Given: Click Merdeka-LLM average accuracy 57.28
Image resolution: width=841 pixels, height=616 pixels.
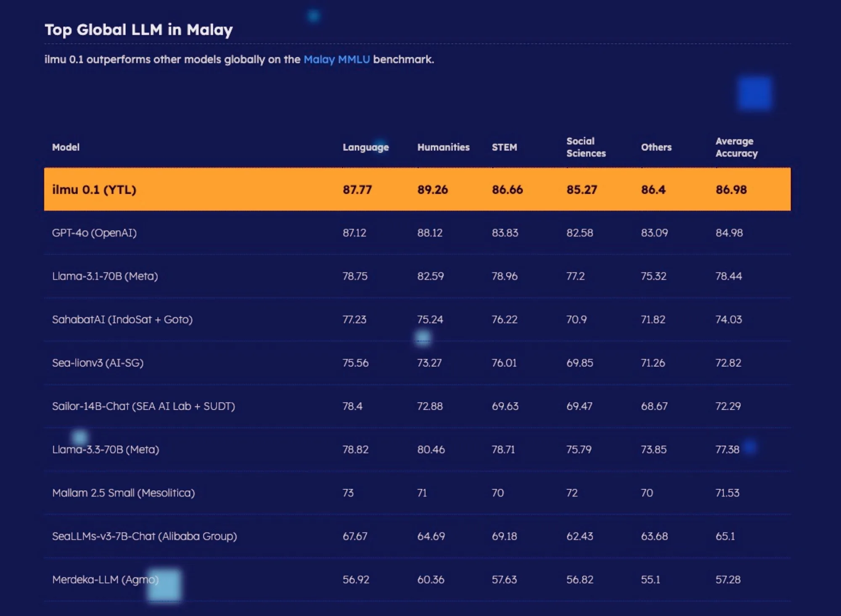Looking at the screenshot, I should pyautogui.click(x=728, y=579).
